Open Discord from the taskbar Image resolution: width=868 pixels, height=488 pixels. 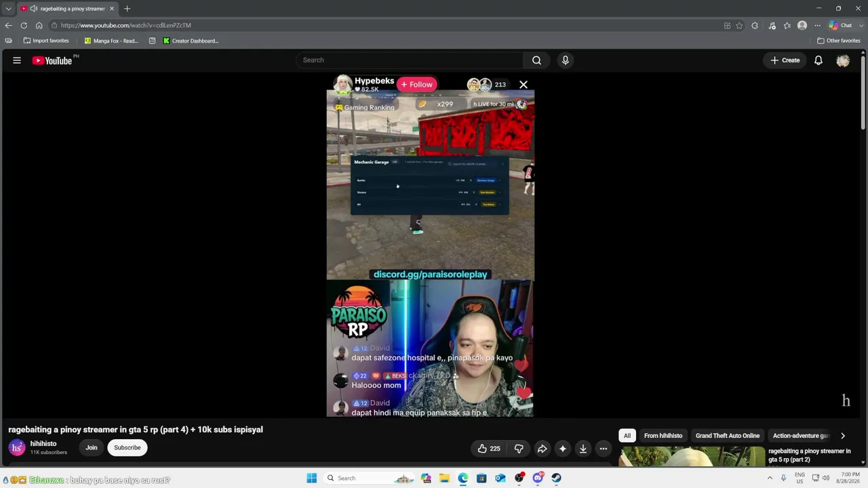click(538, 478)
